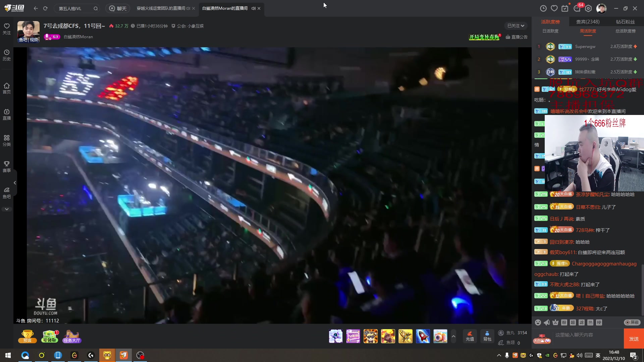
Task: Expand the gift bar with up chevron
Action: coord(453,336)
